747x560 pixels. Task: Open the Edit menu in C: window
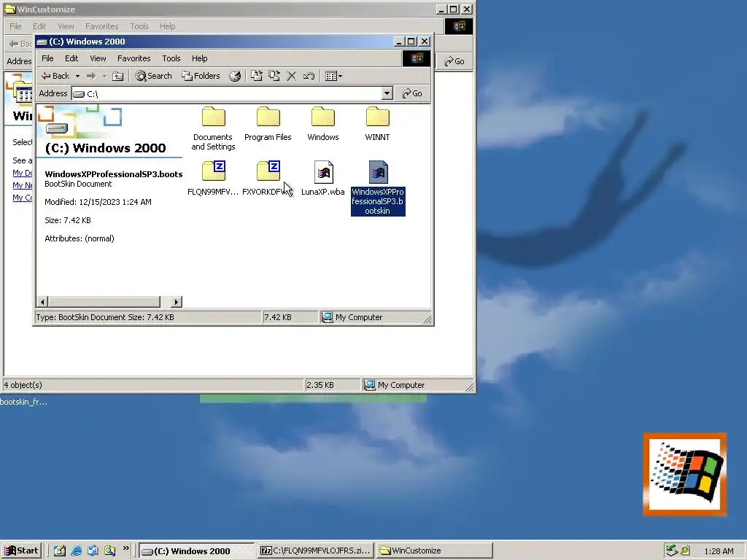click(x=71, y=58)
